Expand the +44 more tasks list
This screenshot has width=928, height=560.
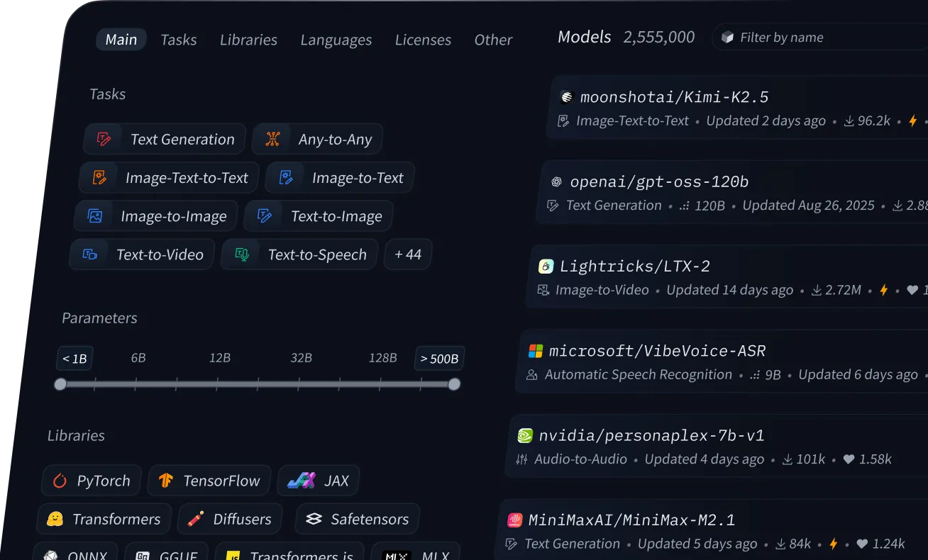click(x=408, y=254)
